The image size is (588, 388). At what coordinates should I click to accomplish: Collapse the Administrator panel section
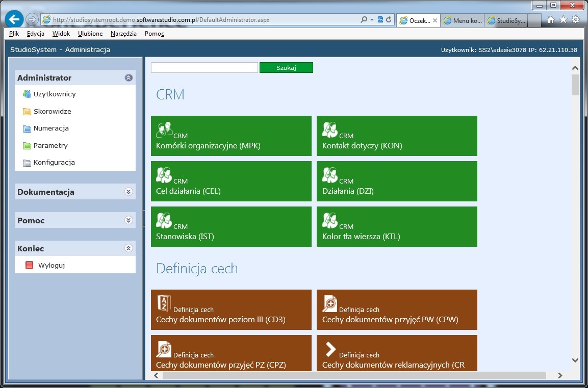click(x=129, y=78)
